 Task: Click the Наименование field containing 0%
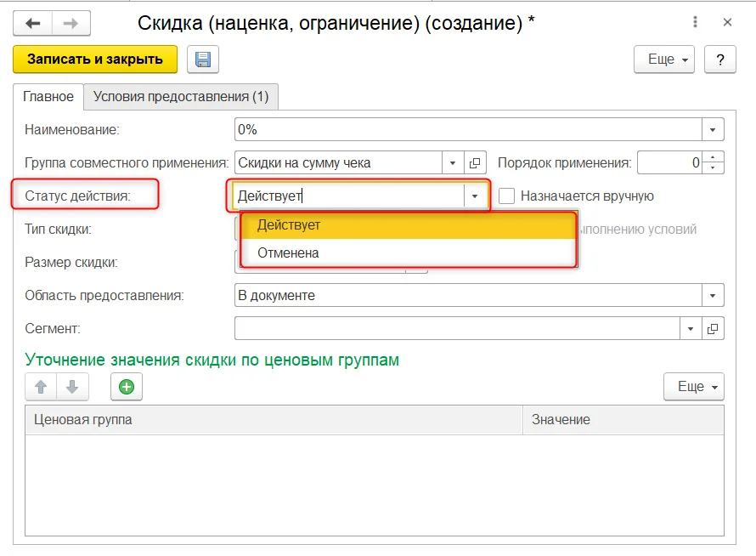pyautogui.click(x=468, y=130)
